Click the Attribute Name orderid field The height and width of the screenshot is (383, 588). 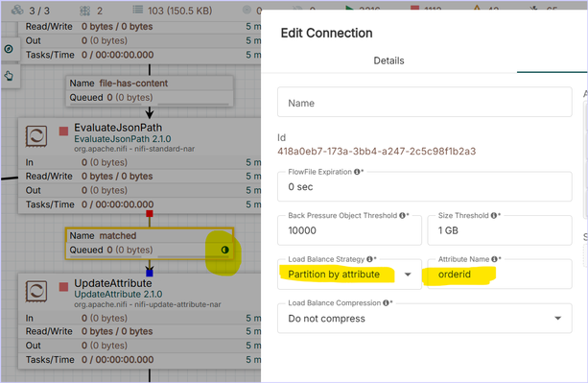[500, 275]
